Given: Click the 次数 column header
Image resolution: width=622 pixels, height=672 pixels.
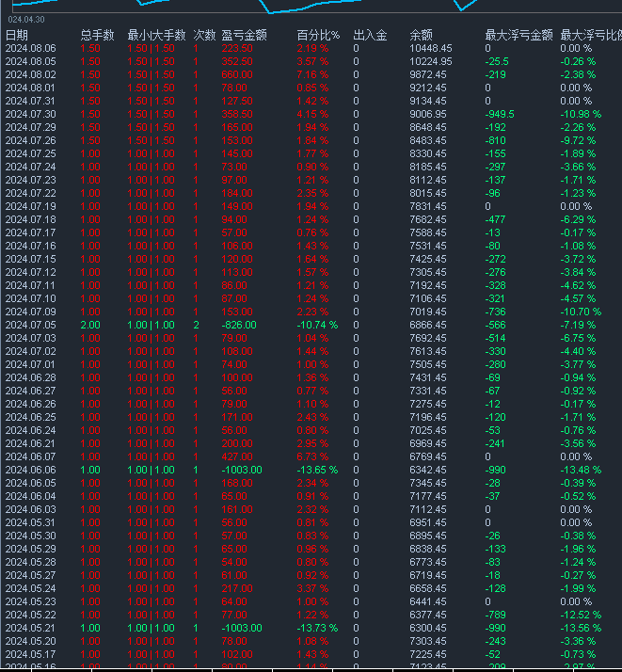Looking at the screenshot, I should pyautogui.click(x=204, y=35).
